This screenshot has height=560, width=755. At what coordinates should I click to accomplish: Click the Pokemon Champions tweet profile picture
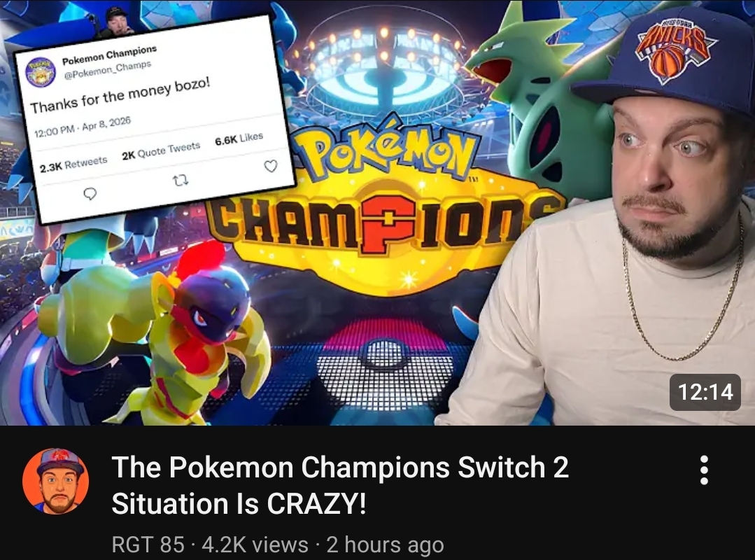41,72
